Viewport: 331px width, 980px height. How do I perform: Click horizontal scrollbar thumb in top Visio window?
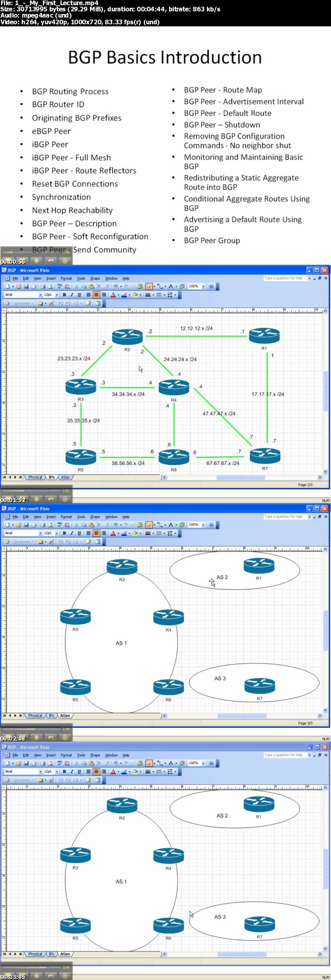point(240,477)
